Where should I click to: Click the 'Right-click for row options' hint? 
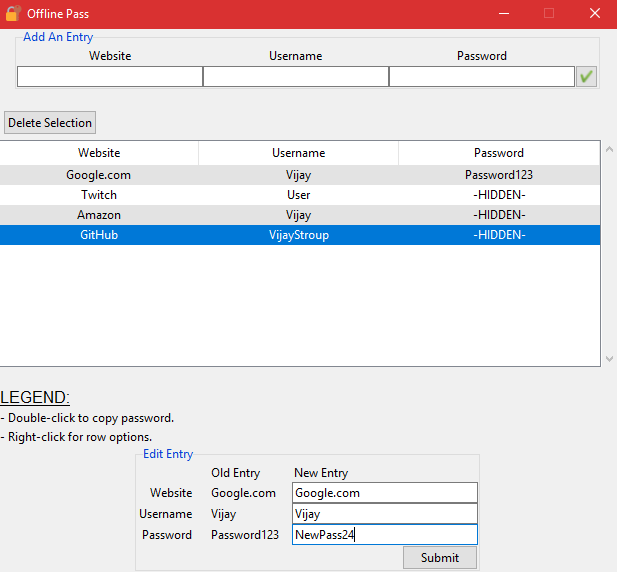pyautogui.click(x=76, y=437)
